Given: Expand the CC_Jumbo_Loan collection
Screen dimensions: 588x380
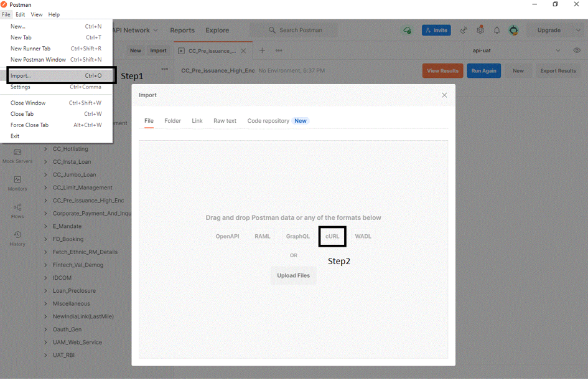Looking at the screenshot, I should (x=46, y=175).
